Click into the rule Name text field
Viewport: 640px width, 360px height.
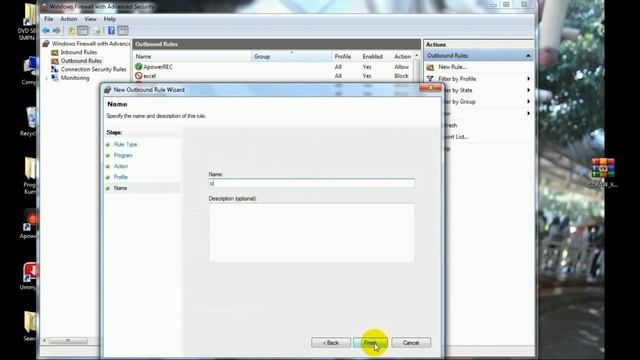(311, 183)
